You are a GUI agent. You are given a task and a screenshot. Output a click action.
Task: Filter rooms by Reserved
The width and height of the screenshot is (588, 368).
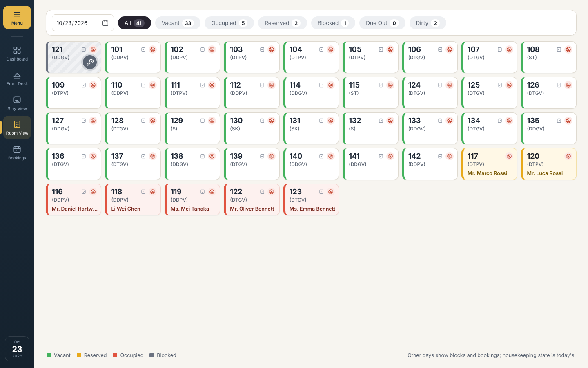click(x=283, y=23)
